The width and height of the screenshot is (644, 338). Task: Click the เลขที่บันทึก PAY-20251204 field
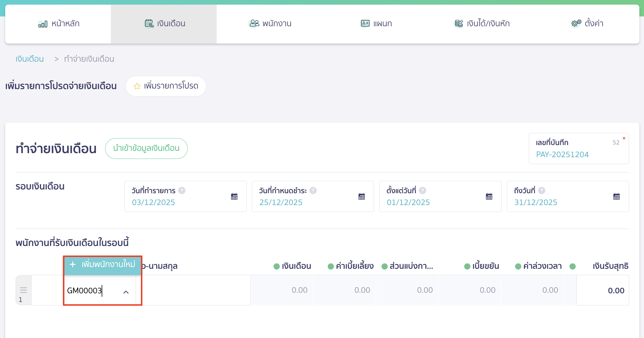pyautogui.click(x=562, y=155)
